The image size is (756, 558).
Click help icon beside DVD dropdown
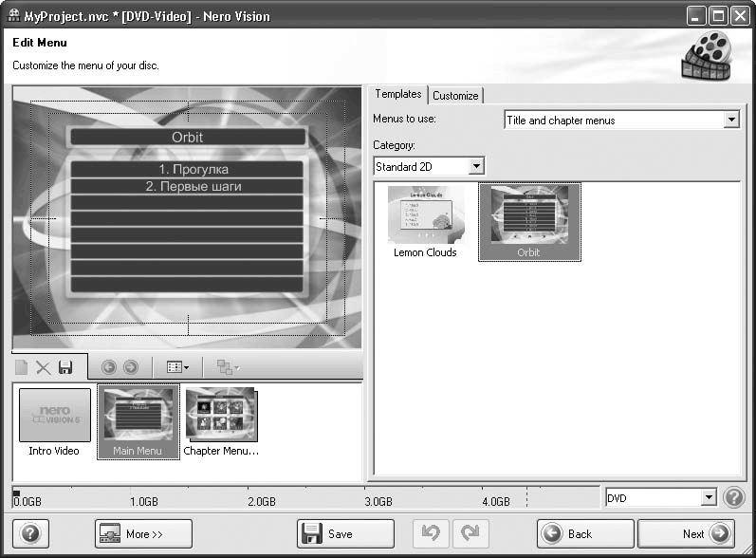(733, 498)
